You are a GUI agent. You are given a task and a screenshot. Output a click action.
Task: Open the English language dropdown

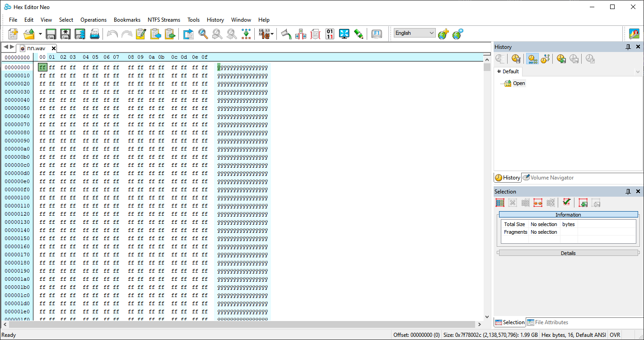(x=415, y=33)
